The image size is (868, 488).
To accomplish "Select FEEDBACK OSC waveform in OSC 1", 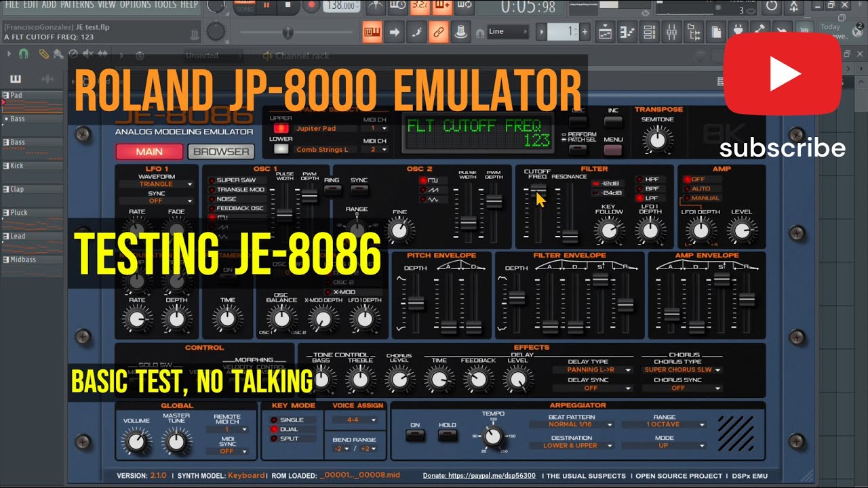I will coord(236,208).
